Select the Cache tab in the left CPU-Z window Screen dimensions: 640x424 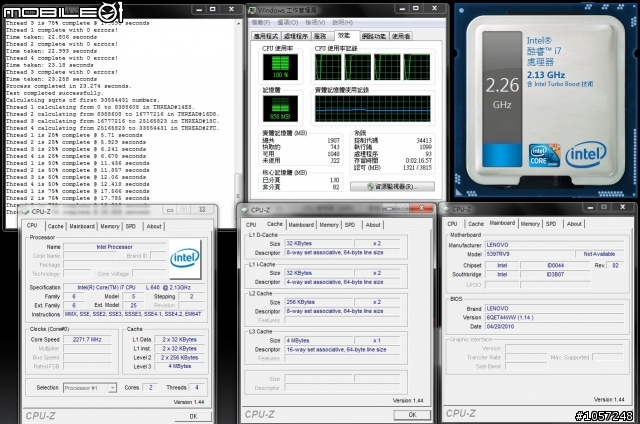[x=56, y=226]
